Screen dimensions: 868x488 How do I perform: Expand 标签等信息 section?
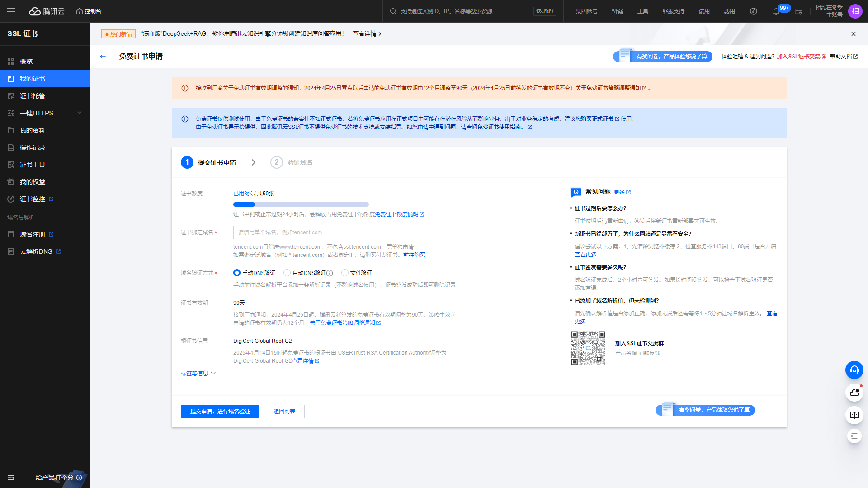[198, 374]
